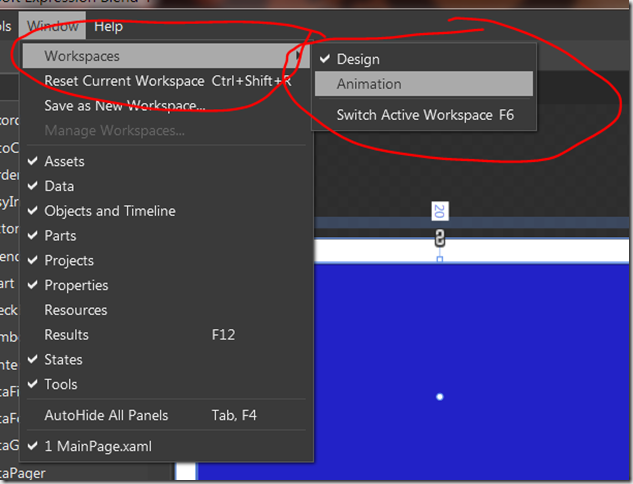
Task: Toggle the Parts panel
Action: tap(165, 236)
